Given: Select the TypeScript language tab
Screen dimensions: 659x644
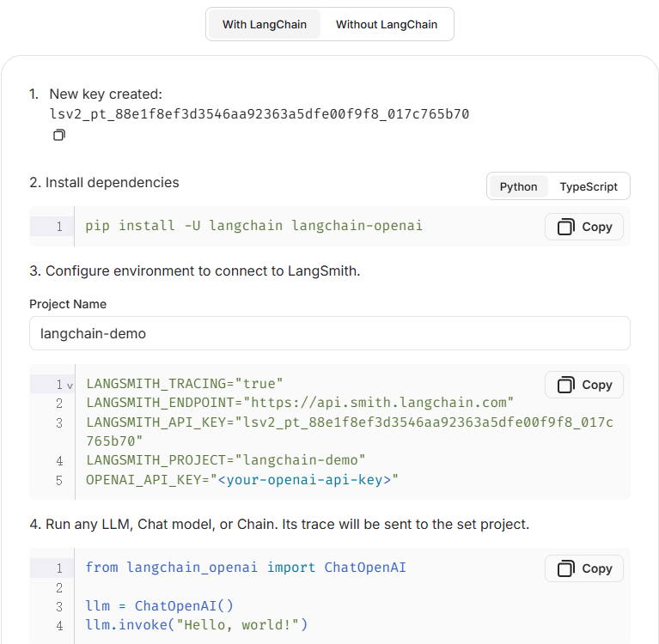Looking at the screenshot, I should (589, 186).
